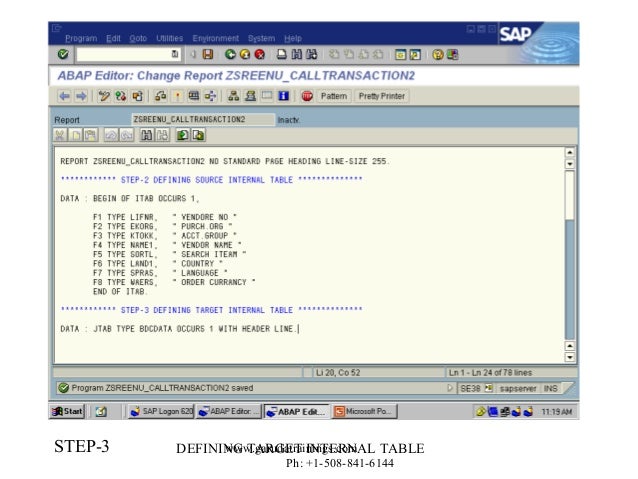Open the Edit menu
Viewport: 638px width, 479px height.
click(113, 38)
